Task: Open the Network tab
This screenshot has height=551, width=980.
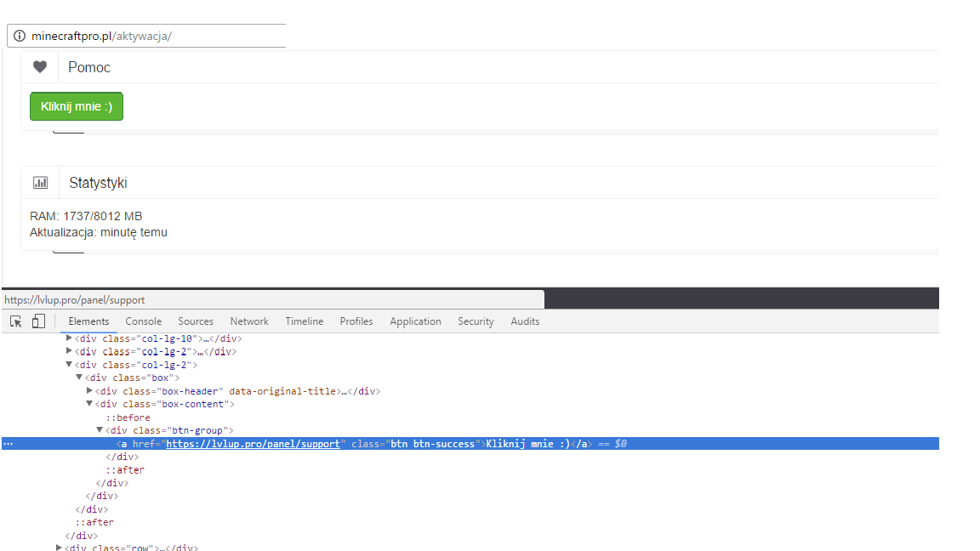Action: 249,321
